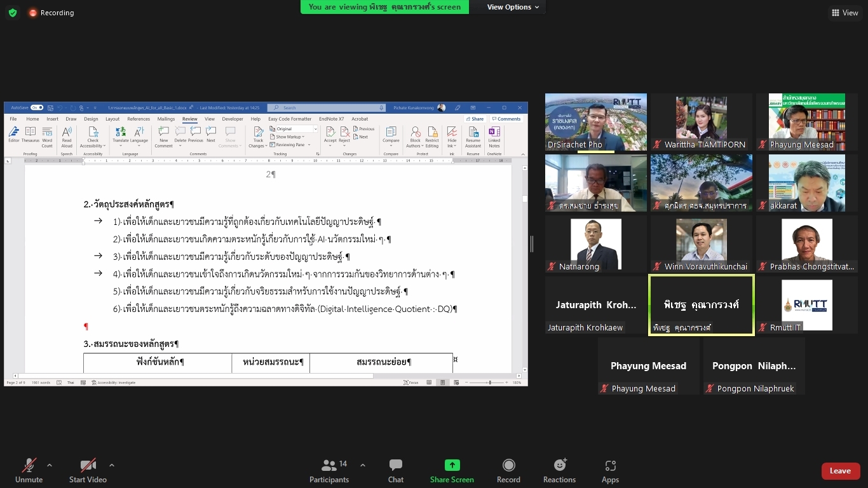Open Zoom Apps

click(x=610, y=471)
